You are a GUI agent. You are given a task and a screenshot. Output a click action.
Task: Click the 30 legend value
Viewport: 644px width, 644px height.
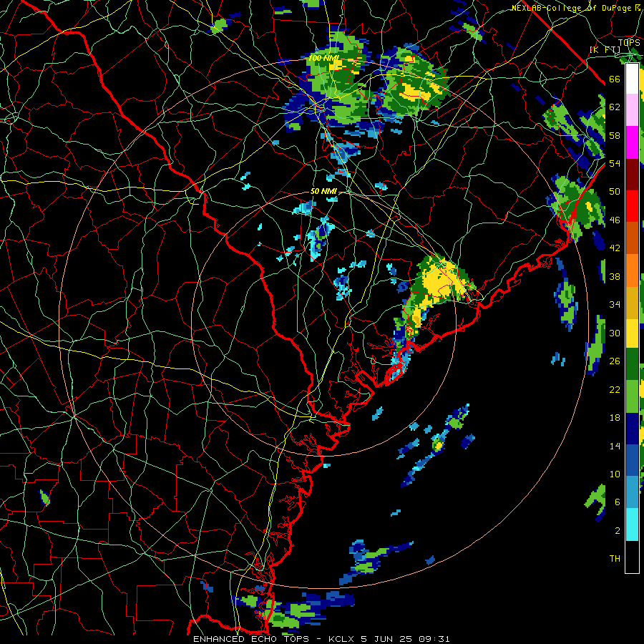(x=615, y=333)
